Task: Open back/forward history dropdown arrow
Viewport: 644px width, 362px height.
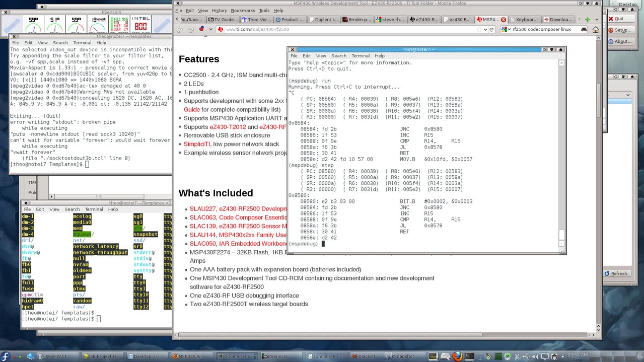Action: point(211,29)
